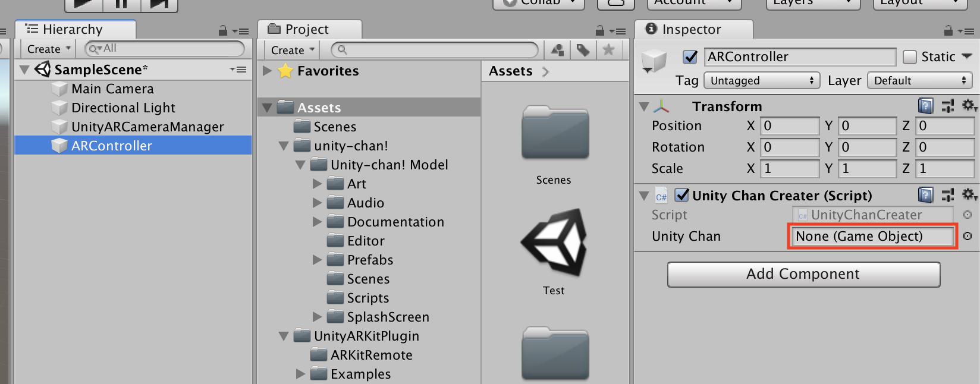Click the favorites star filter icon

point(608,50)
